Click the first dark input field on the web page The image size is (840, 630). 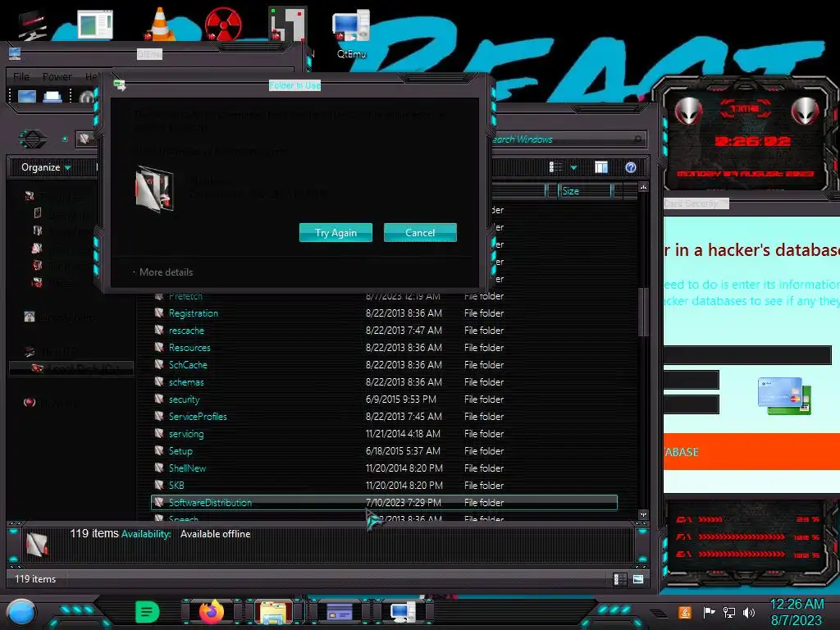point(746,354)
